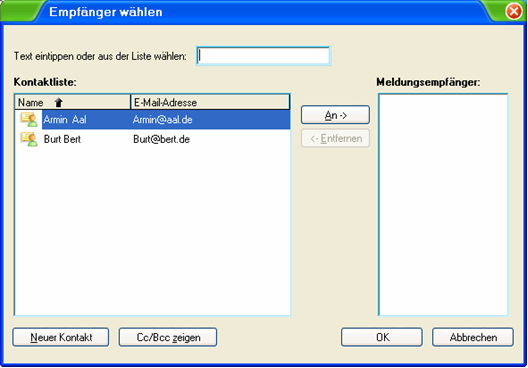The height and width of the screenshot is (368, 528).
Task: Add the selected contact with An -> button
Action: pos(335,115)
